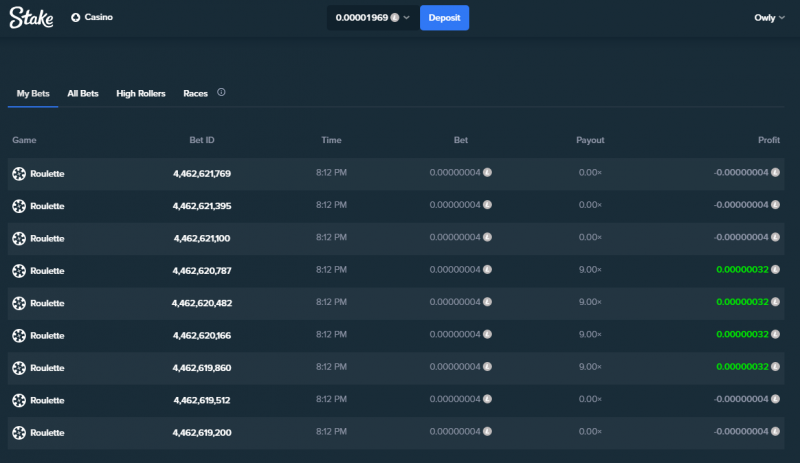Click the Stake logo
This screenshot has width=800, height=463.
[x=31, y=17]
